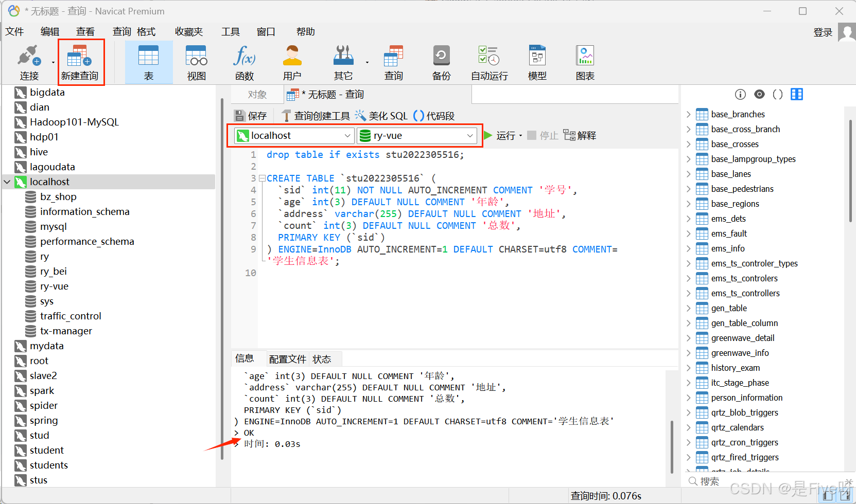Open Query Builder (查询创建工具)
This screenshot has height=504, width=856.
[316, 116]
